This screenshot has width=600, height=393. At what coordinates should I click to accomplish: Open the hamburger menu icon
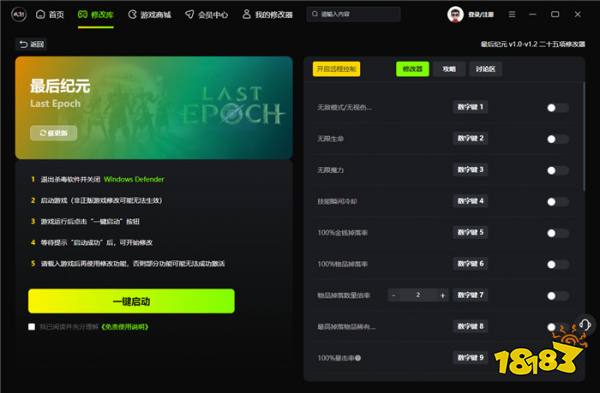pos(512,14)
